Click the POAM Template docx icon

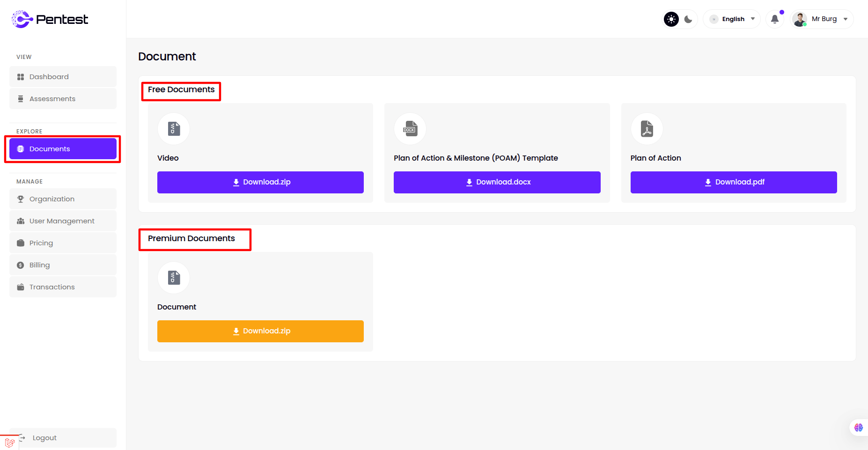point(410,129)
